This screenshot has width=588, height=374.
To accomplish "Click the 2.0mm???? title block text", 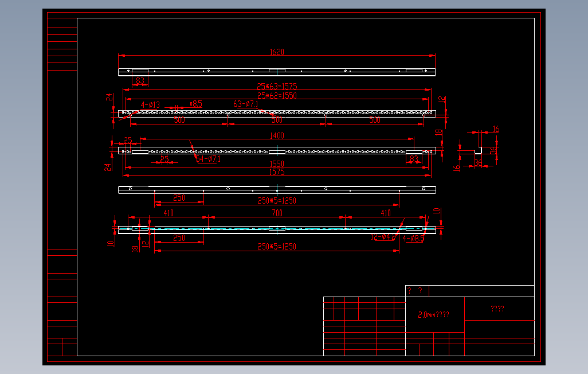I will [x=434, y=315].
